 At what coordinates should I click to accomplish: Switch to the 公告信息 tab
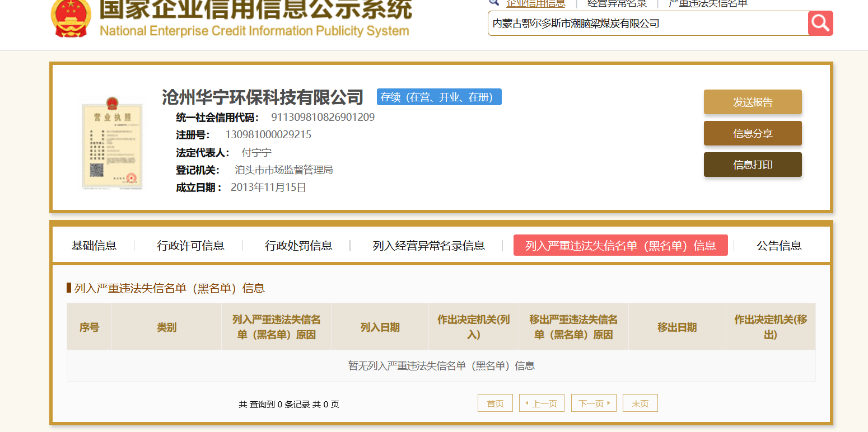(779, 245)
